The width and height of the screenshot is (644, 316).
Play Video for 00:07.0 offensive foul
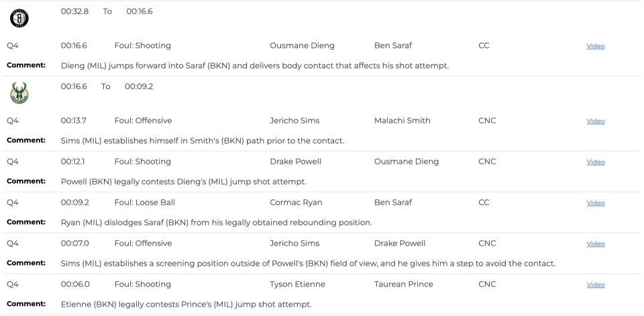595,244
